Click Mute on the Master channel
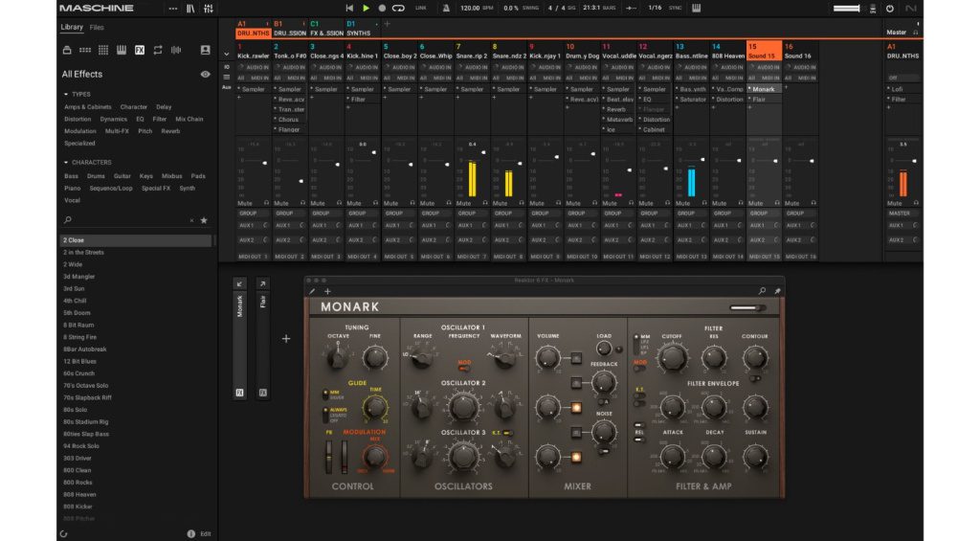Image resolution: width=980 pixels, height=541 pixels. 894,203
